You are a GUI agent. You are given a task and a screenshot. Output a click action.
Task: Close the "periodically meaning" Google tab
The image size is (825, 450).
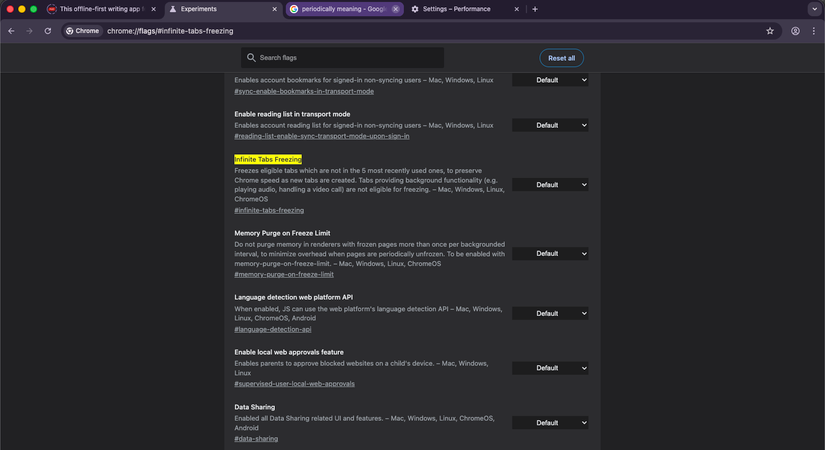(396, 9)
